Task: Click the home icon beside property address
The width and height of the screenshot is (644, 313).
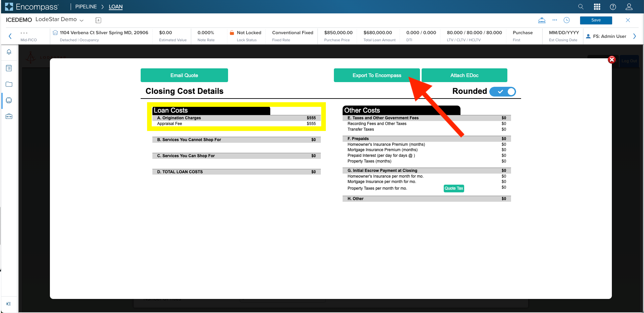Action: (x=55, y=33)
